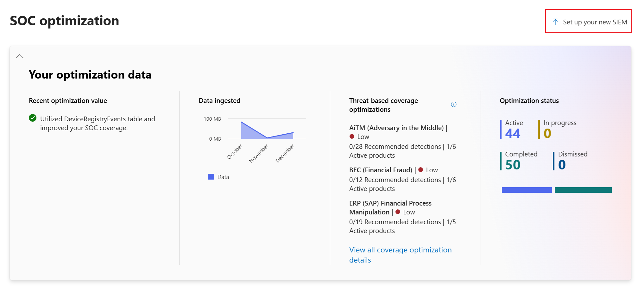Click the chevron above Your optimization data heading
Viewport: 644px width, 292px height.
[20, 56]
